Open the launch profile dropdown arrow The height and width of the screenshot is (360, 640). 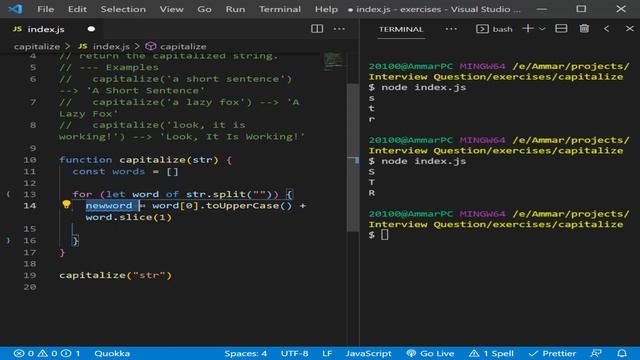542,29
